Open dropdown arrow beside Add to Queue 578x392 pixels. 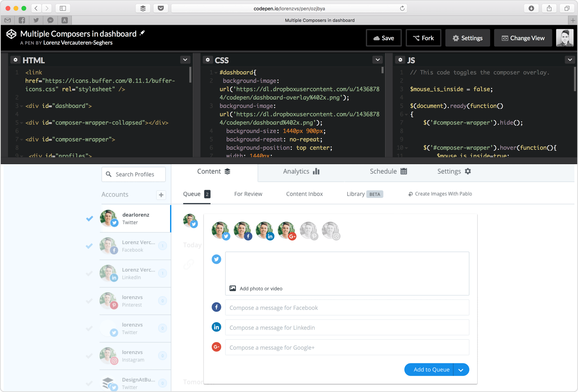[461, 369]
